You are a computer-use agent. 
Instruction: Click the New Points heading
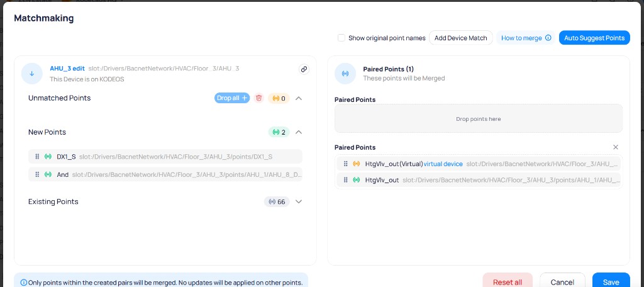coord(47,132)
